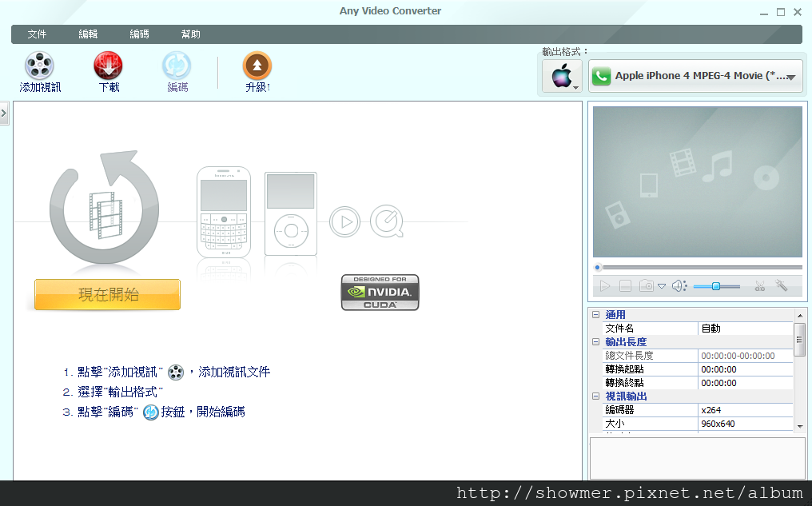
Task: Minimize the Any Video Converter window
Action: coord(764,13)
